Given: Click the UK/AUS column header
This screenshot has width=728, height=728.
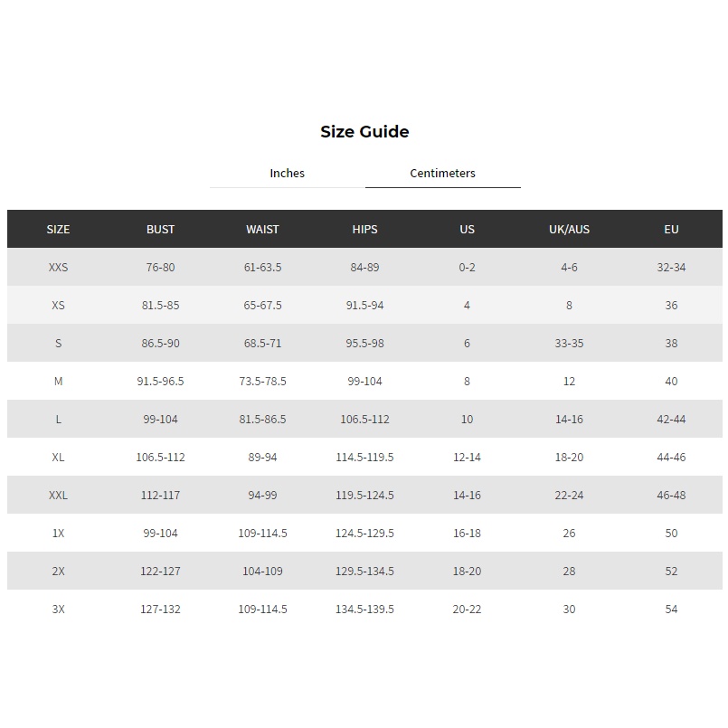Looking at the screenshot, I should (x=569, y=229).
